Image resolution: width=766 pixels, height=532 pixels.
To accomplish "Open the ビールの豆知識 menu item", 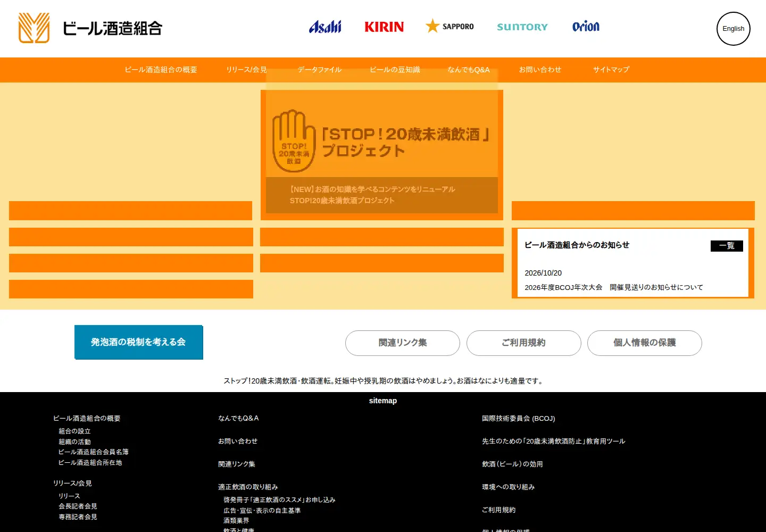I will coord(395,70).
